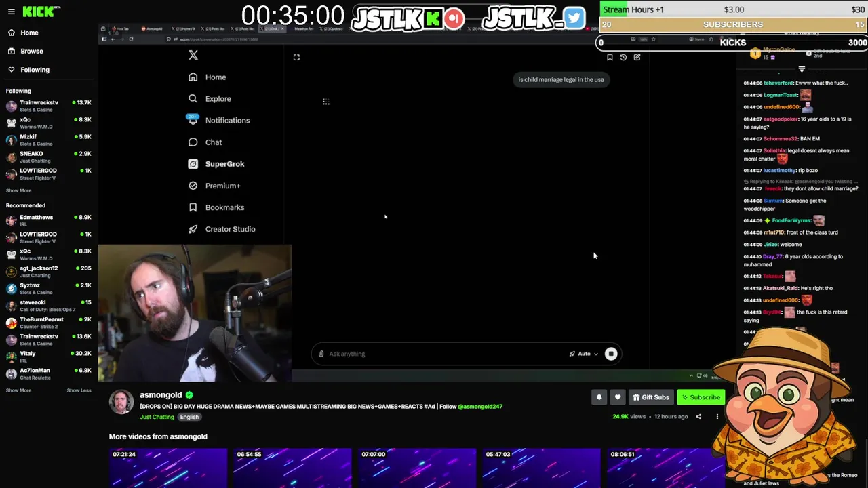This screenshot has height=488, width=868.
Task: Select Ac7ionMan avatar in Recommended
Action: 12,373
